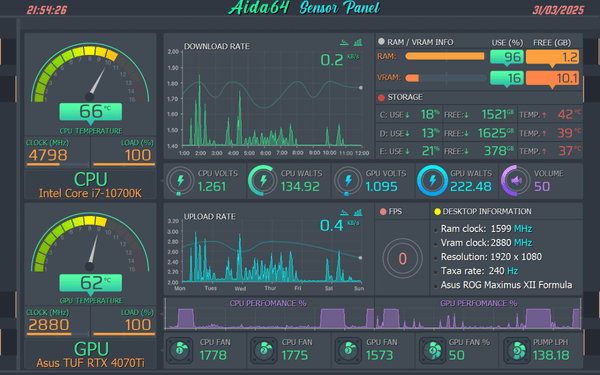This screenshot has width=600, height=375.
Task: Click the C: USE 18% value
Action: 430,114
